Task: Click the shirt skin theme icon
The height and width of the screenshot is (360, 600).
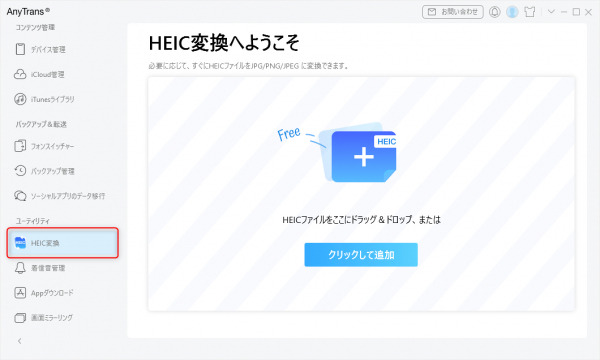Action: (x=530, y=12)
